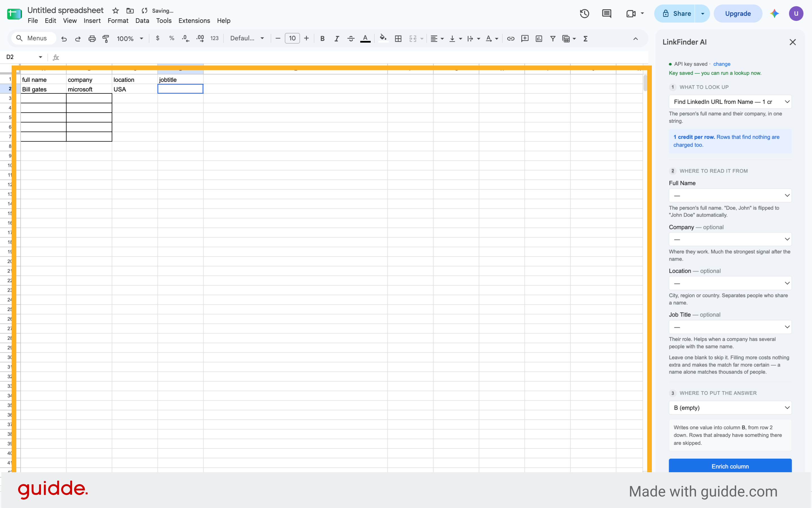Increase font size with plus
This screenshot has width=812, height=508.
(x=306, y=38)
